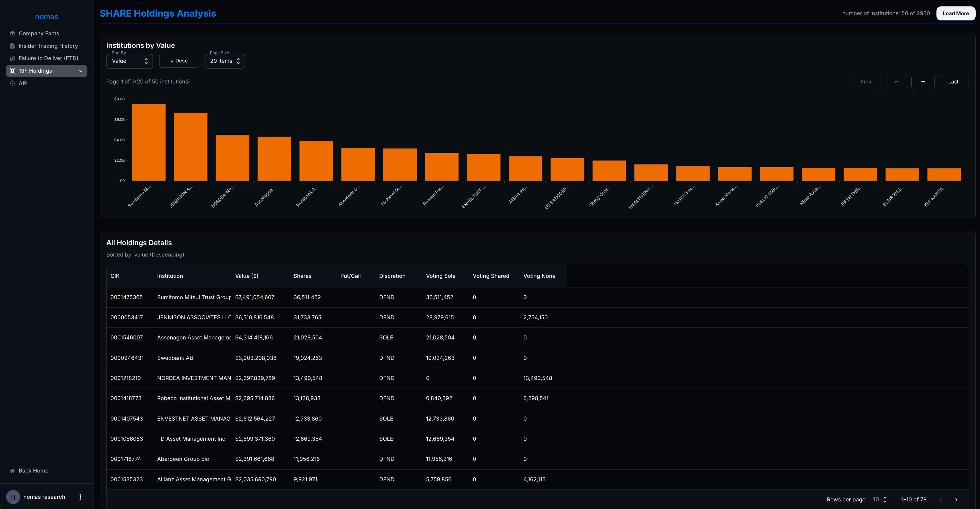
Task: Click the 13F Holdings sidebar icon
Action: pos(12,71)
